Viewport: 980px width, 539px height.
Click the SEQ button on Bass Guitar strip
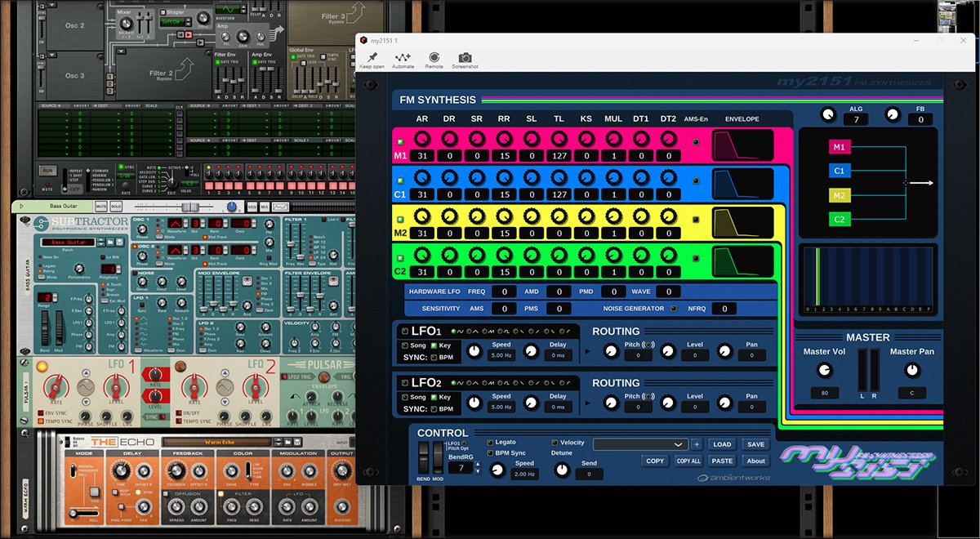[252, 207]
